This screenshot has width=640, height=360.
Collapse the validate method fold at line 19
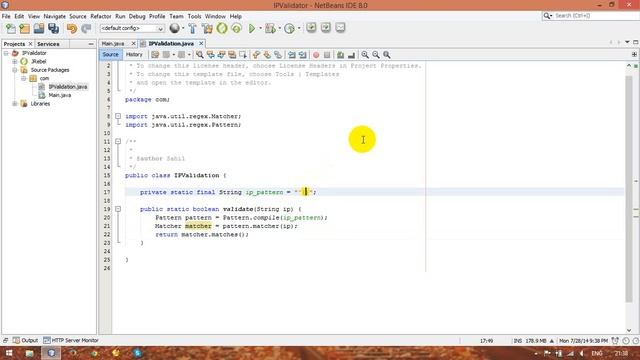(118, 209)
